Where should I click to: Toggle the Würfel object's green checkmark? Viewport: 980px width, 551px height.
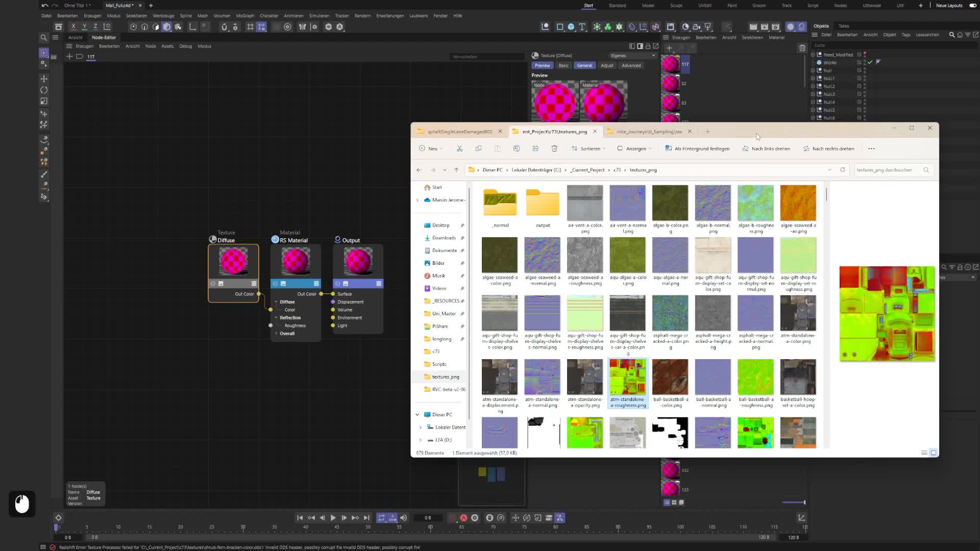(870, 62)
